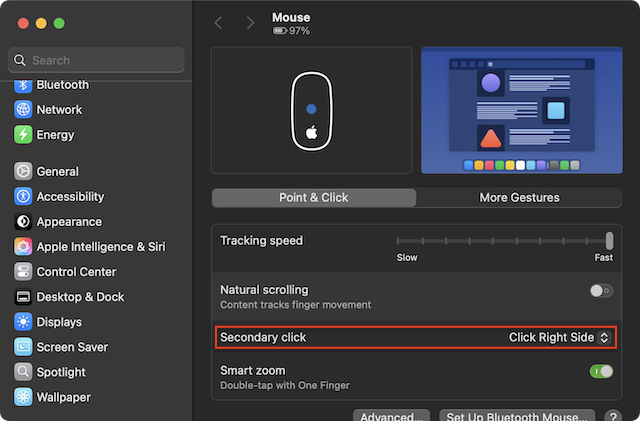Click the General gear icon

pyautogui.click(x=23, y=171)
